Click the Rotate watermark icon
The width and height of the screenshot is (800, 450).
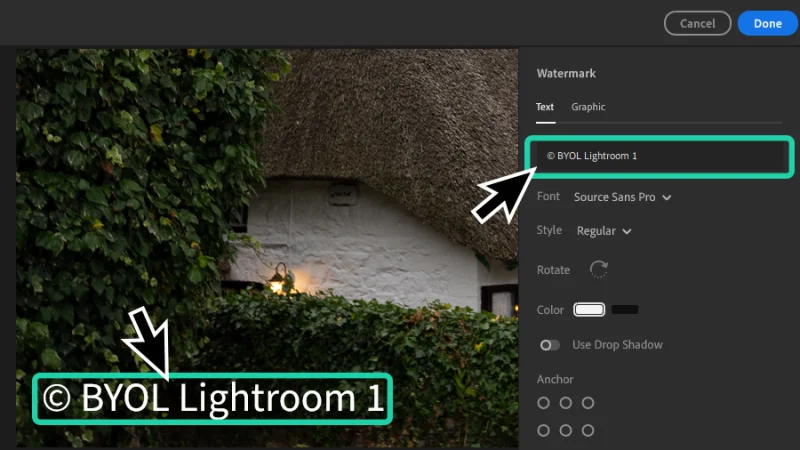[598, 269]
